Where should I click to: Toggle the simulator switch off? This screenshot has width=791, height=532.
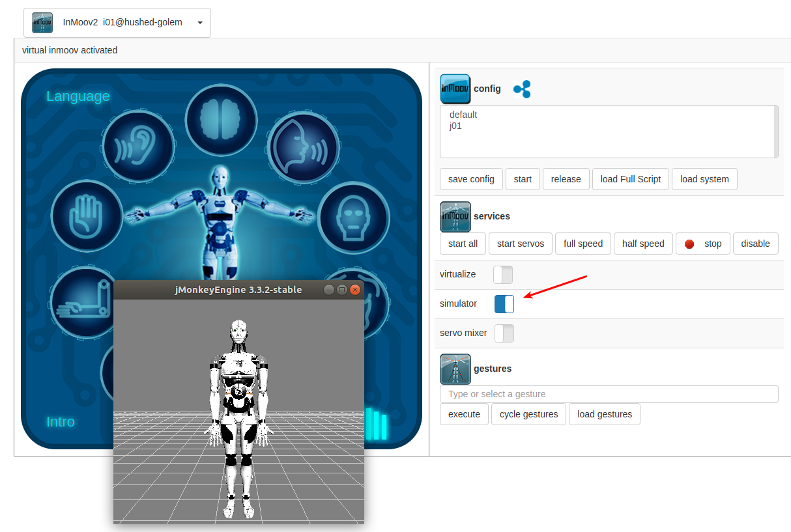coord(504,304)
